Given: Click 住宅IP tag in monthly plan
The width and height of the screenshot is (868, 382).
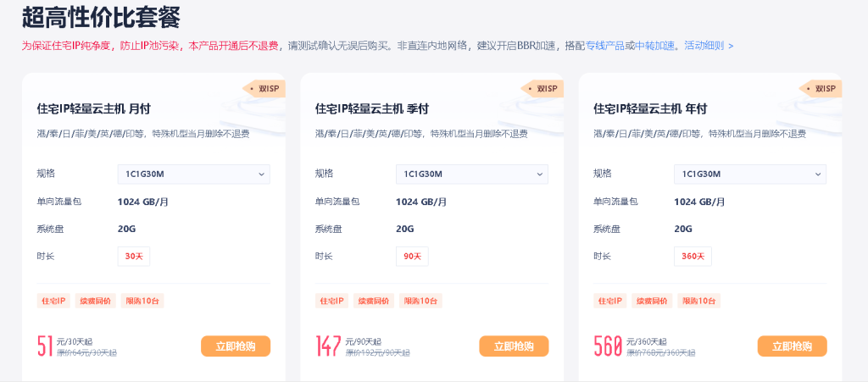Looking at the screenshot, I should (53, 301).
